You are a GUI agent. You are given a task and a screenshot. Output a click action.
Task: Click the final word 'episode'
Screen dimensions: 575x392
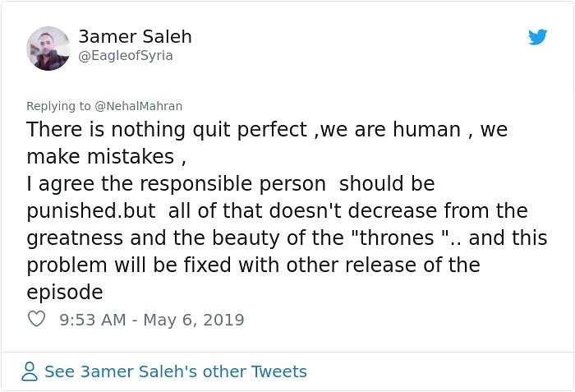[x=65, y=293]
